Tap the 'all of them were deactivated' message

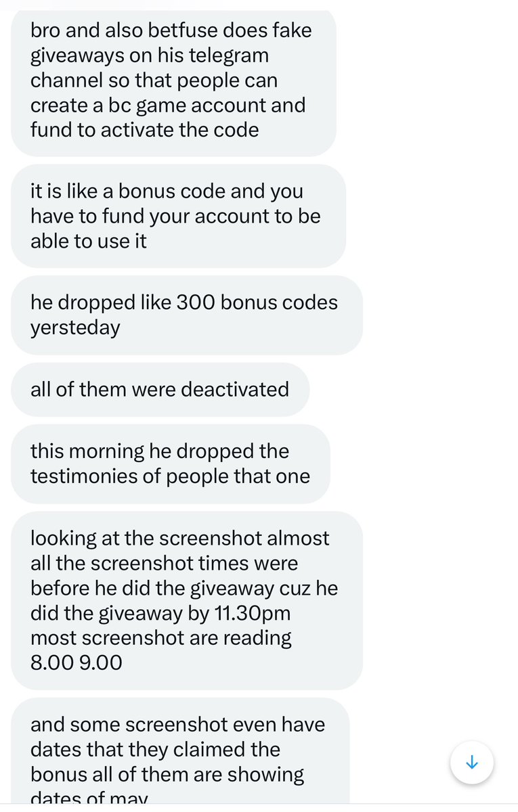160,389
